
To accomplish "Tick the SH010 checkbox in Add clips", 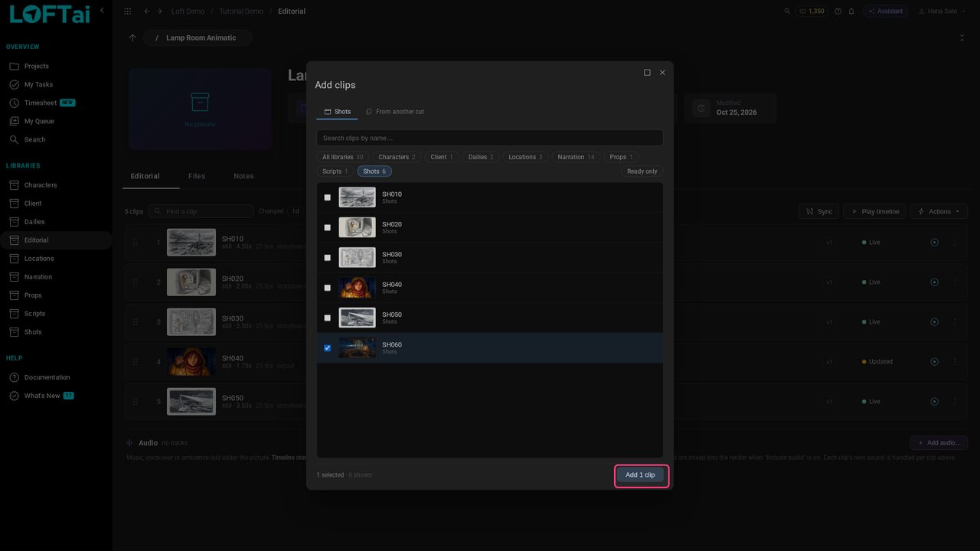I will click(328, 197).
